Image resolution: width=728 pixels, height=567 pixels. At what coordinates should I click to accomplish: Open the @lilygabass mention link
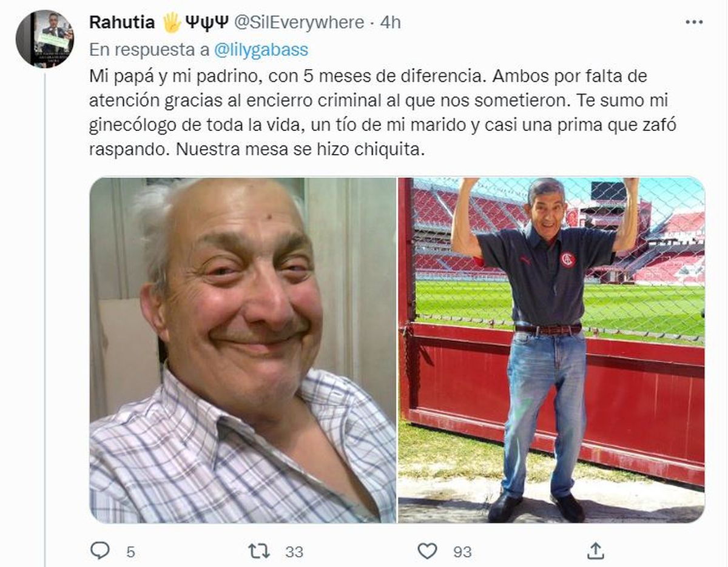coord(261,50)
